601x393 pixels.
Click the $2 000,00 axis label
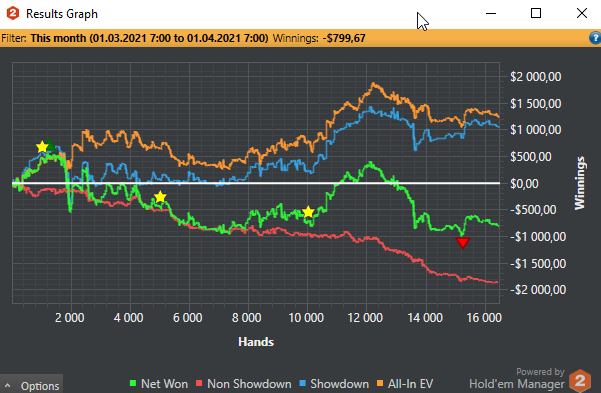[x=535, y=77]
